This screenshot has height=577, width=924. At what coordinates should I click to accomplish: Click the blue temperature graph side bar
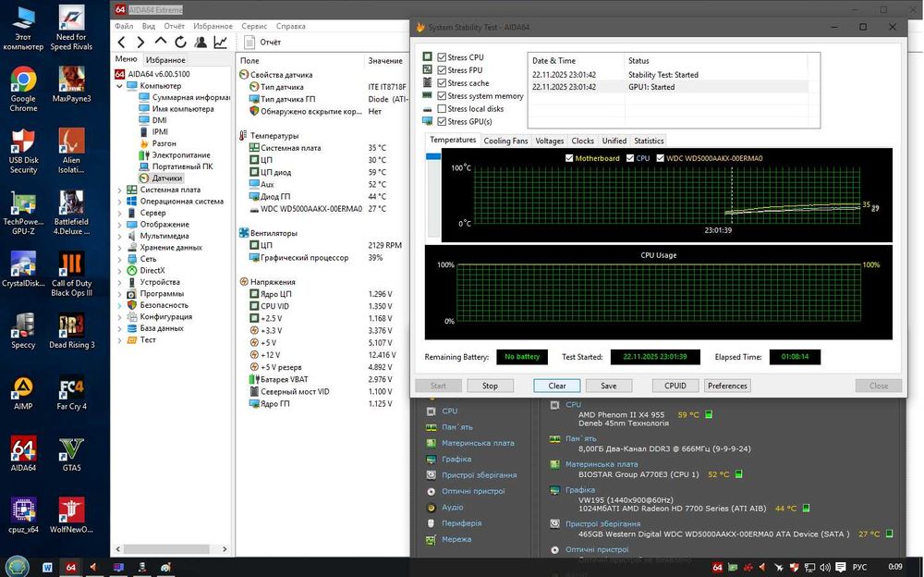433,156
